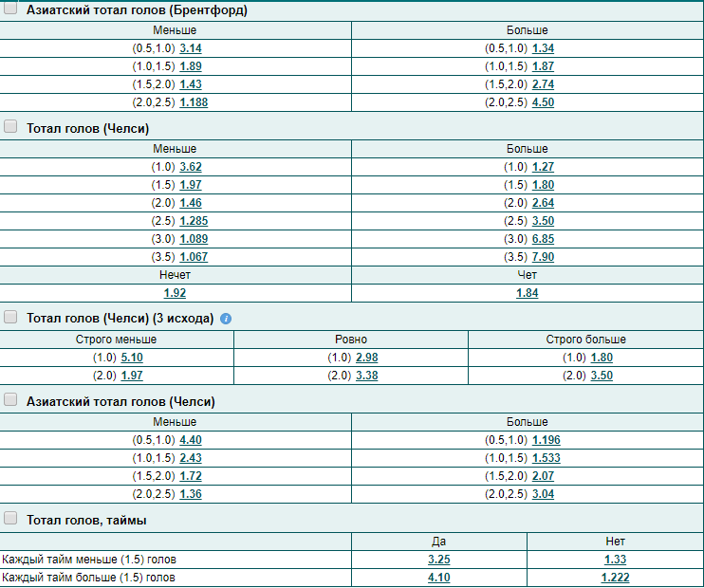Tick the Тотал голов, таймы checkbox
The image size is (704, 588).
click(9, 518)
